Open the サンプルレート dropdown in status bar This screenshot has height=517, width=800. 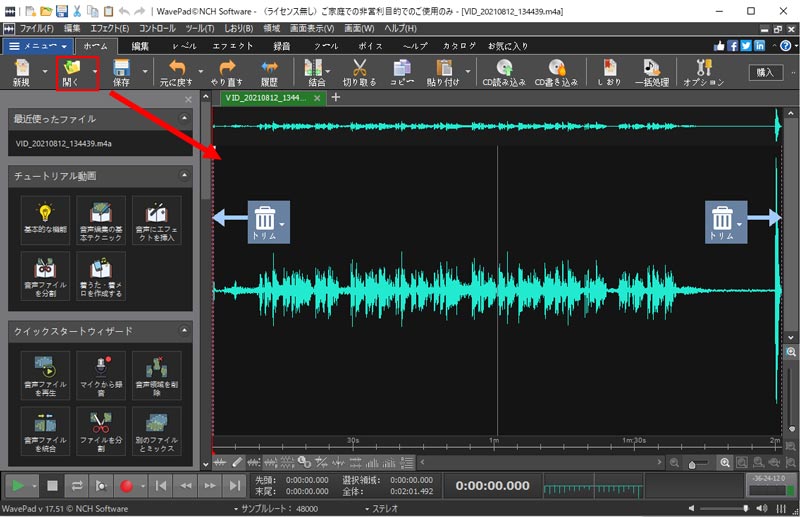coord(273,509)
